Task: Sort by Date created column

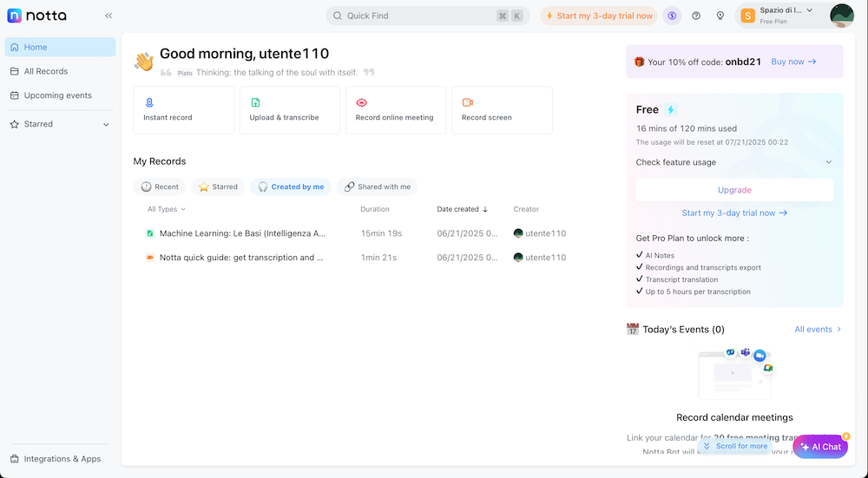Action: pyautogui.click(x=463, y=209)
